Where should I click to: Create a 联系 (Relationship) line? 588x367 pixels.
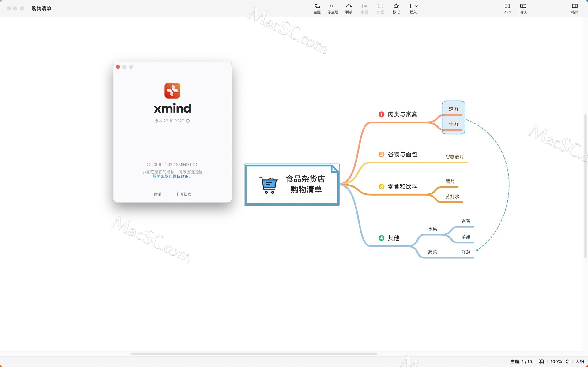[349, 8]
